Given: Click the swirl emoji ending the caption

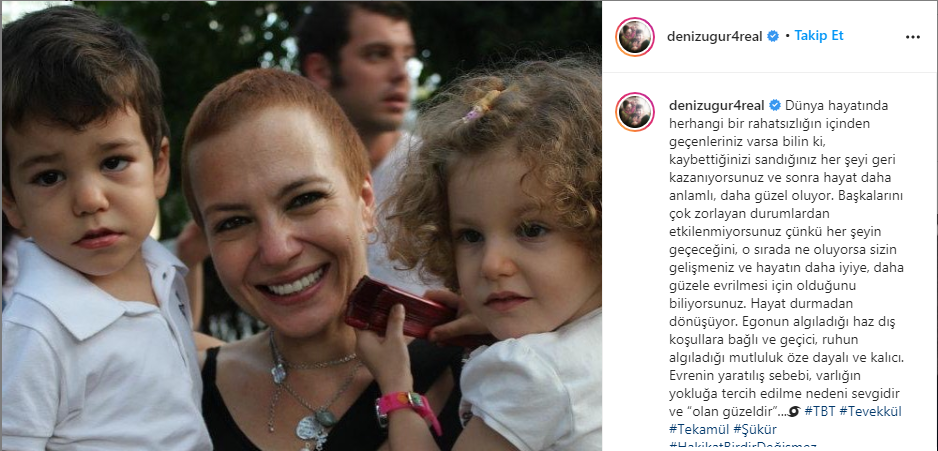Looking at the screenshot, I should (794, 412).
